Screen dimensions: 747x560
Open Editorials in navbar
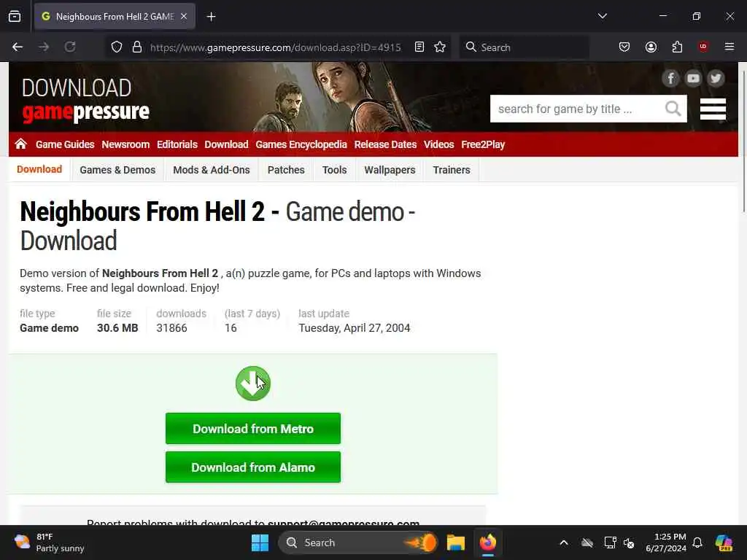(x=177, y=144)
